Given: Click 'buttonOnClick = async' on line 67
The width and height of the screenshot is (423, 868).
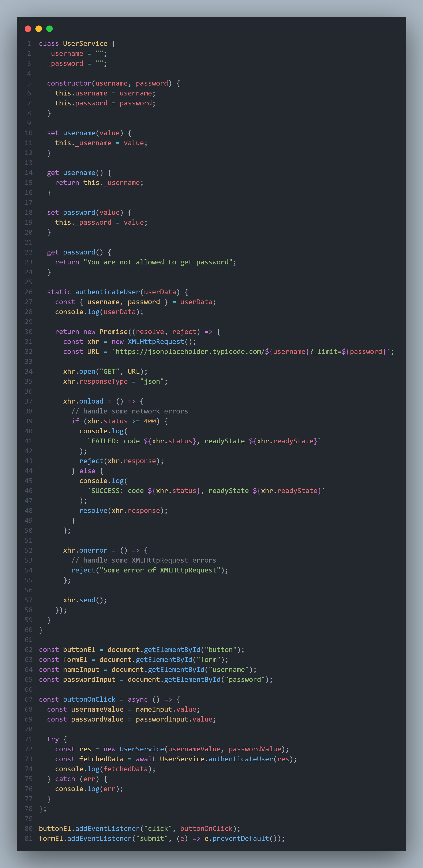Looking at the screenshot, I should coord(105,699).
